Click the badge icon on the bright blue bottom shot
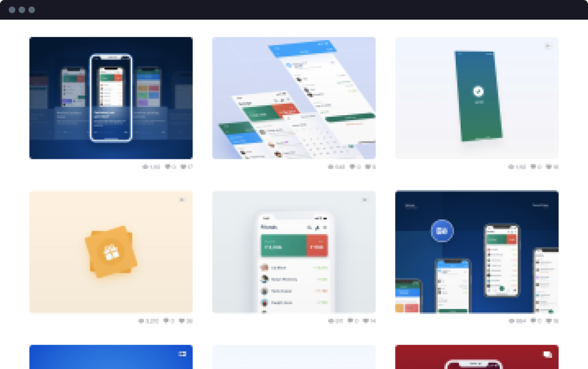Screen dimensions: 588x369 pos(182,354)
